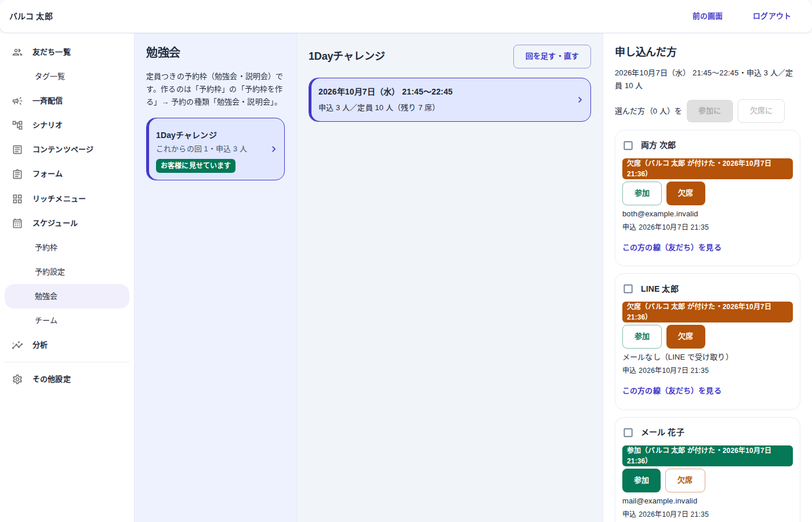Open 予約設定 submenu item

67,272
